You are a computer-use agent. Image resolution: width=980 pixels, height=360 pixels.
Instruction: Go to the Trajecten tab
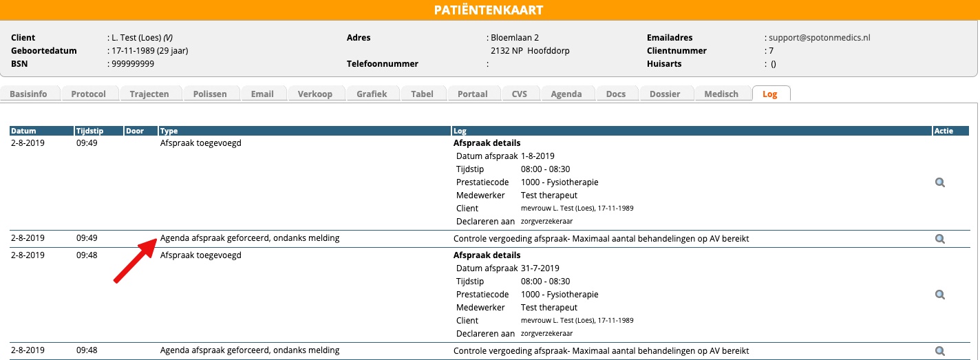click(149, 94)
